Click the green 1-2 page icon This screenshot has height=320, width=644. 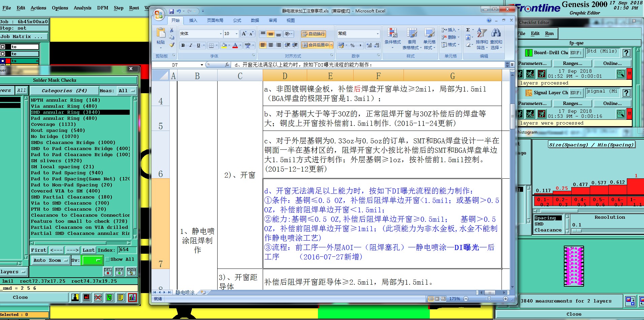109,297
